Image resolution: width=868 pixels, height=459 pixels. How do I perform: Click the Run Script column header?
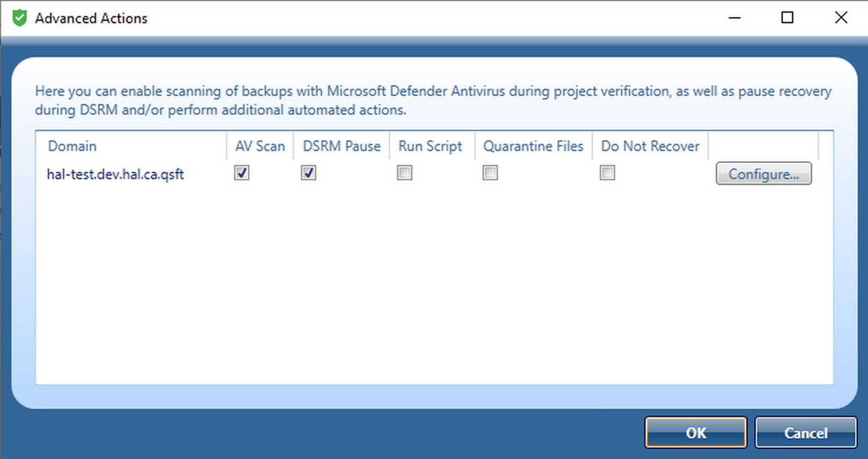coord(430,146)
